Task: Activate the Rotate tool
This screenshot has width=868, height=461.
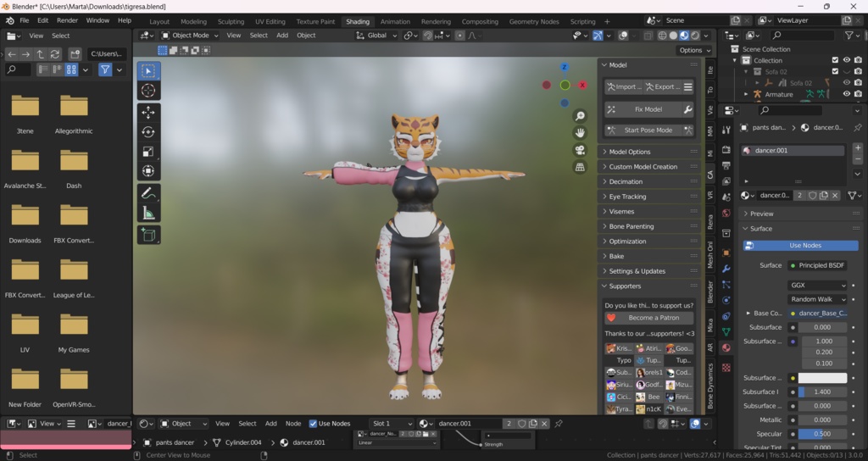Action: 147,131
